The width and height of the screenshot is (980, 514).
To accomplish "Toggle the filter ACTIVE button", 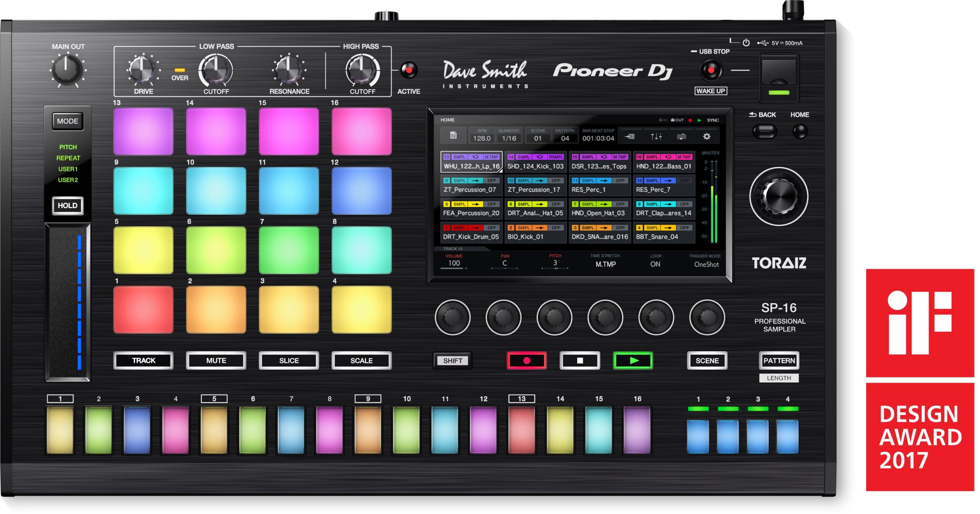I will pos(408,70).
